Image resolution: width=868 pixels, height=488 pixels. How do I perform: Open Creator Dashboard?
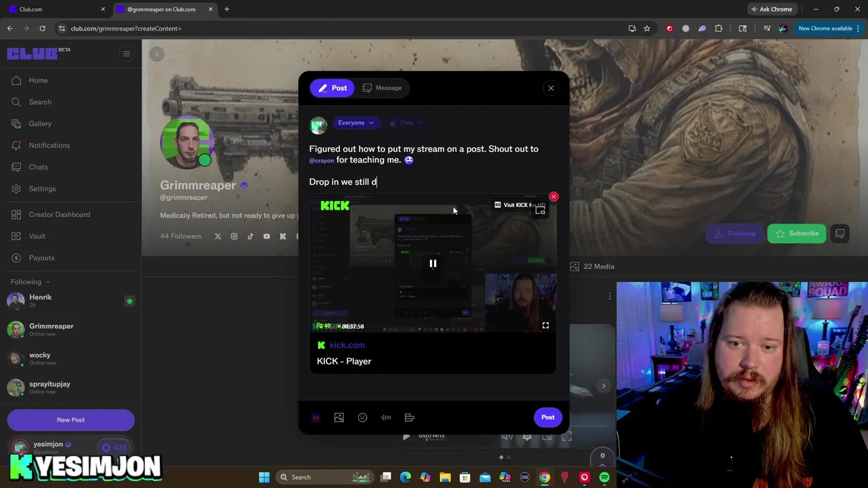(59, 214)
